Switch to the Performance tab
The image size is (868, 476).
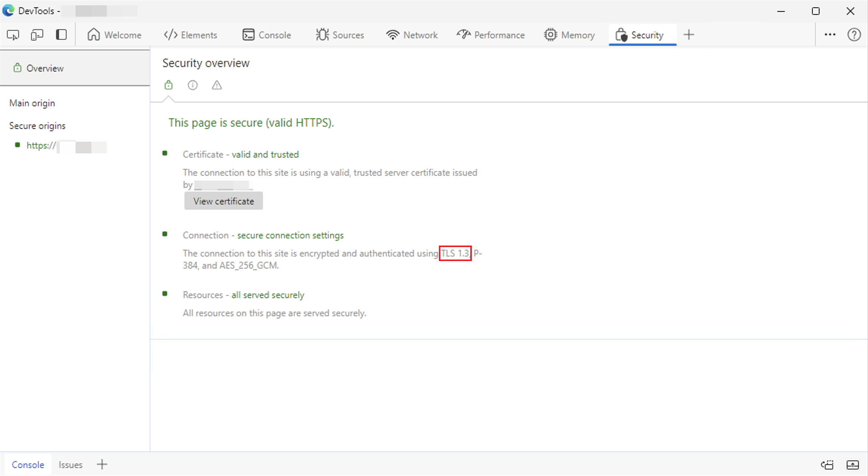click(491, 35)
